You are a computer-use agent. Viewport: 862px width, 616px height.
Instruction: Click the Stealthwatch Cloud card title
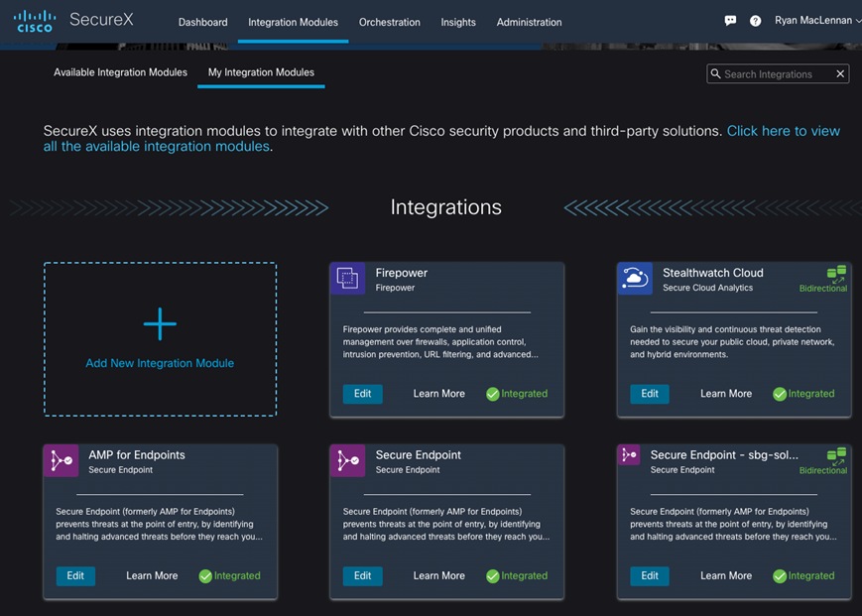(x=712, y=273)
